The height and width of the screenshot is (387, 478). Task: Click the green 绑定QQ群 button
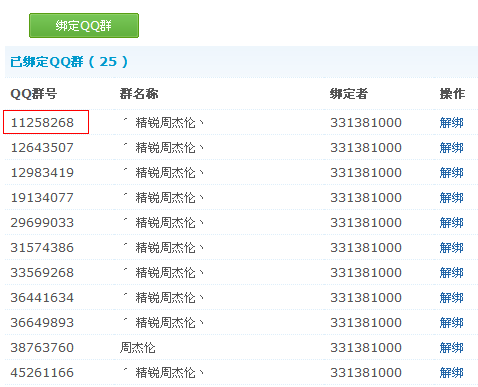coord(84,26)
